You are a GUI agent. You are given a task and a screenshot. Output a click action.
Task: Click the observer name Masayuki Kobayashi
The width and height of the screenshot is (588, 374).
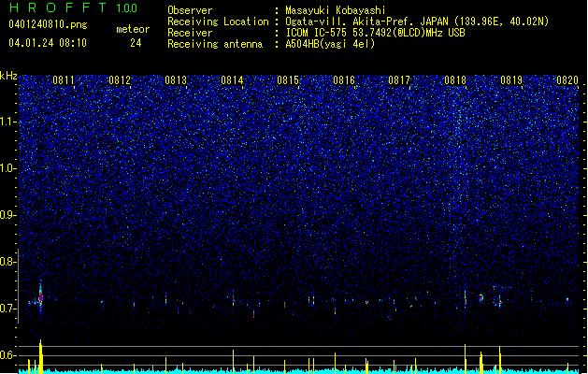coord(336,10)
